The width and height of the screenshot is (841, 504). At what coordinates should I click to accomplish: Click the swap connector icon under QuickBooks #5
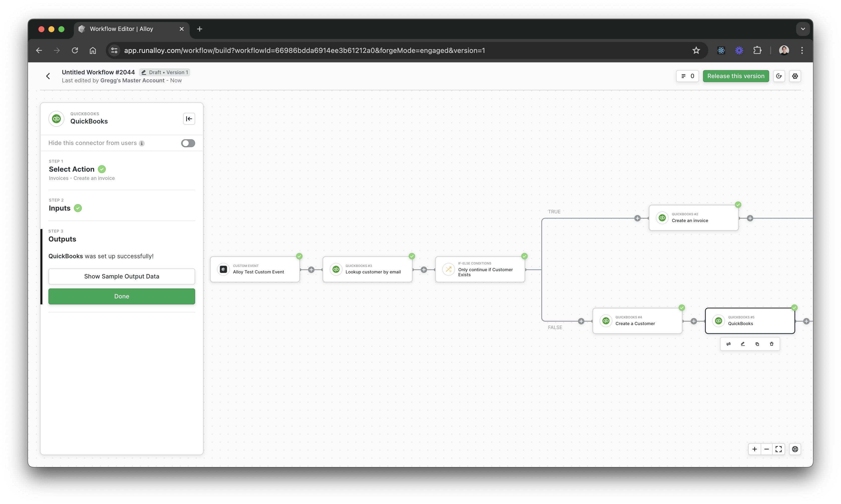click(x=728, y=344)
